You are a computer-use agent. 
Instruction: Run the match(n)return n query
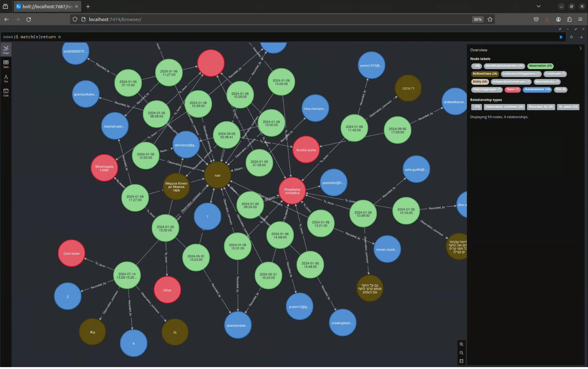[561, 37]
